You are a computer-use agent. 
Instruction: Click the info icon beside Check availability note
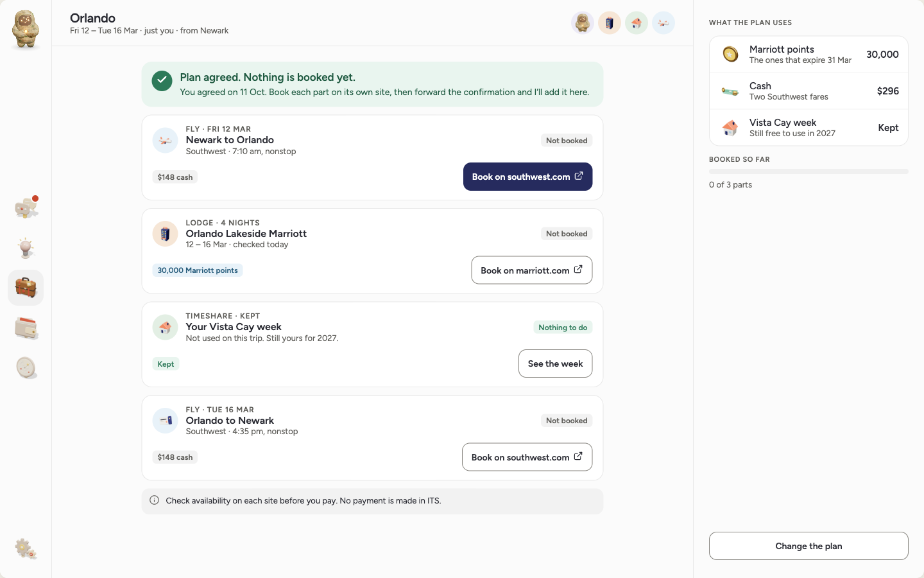pyautogui.click(x=154, y=500)
